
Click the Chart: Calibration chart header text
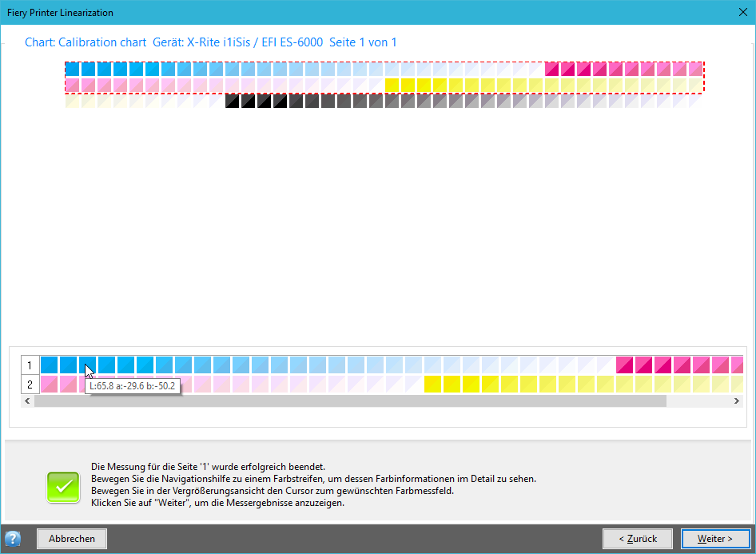[86, 42]
